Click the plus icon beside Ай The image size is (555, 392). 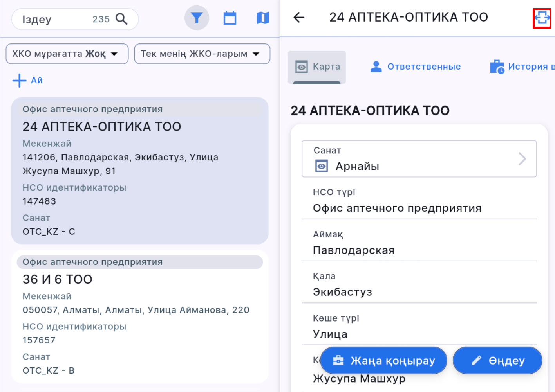(x=19, y=81)
